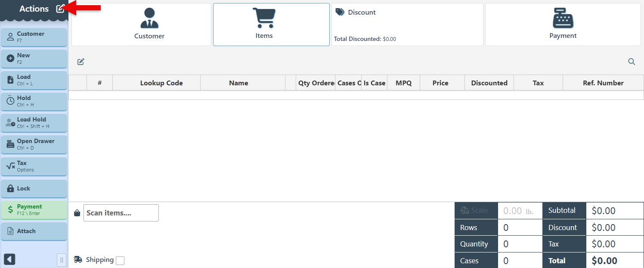This screenshot has height=268, width=644.
Task: Click the Attach document button
Action: pyautogui.click(x=34, y=231)
